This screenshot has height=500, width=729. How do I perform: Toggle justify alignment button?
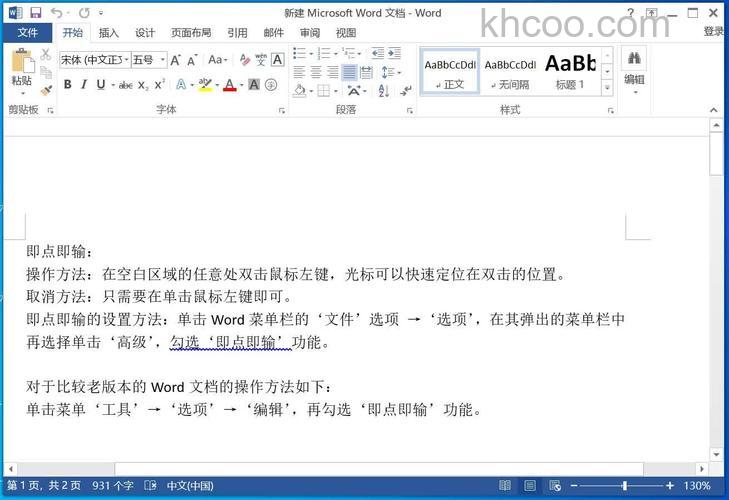tap(349, 72)
